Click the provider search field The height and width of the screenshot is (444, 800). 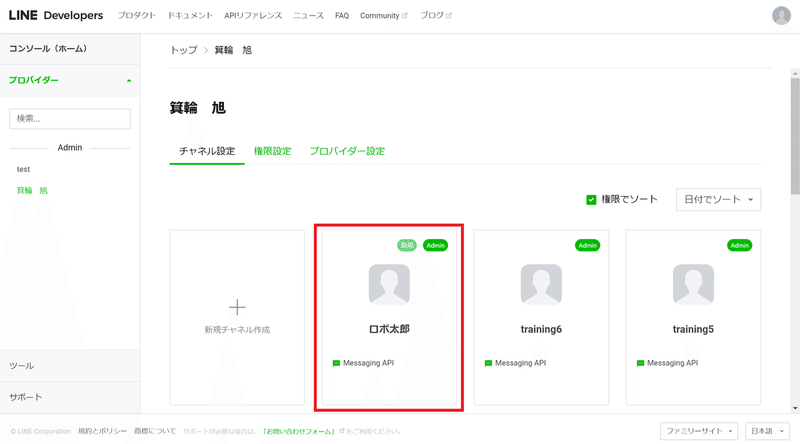tap(70, 118)
